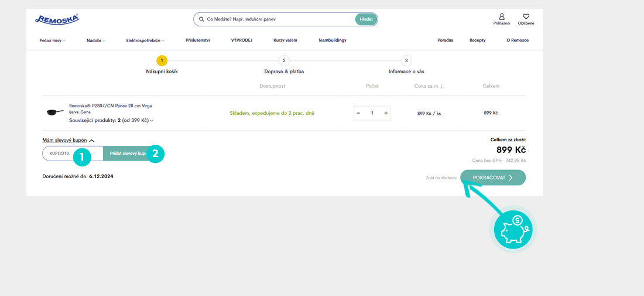Click the teal piggy bank icon

click(x=513, y=229)
